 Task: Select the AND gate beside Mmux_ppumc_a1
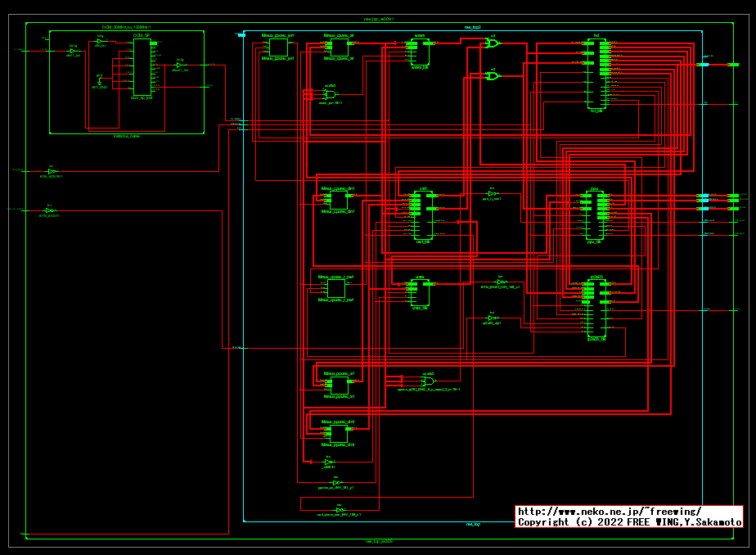tap(428, 381)
